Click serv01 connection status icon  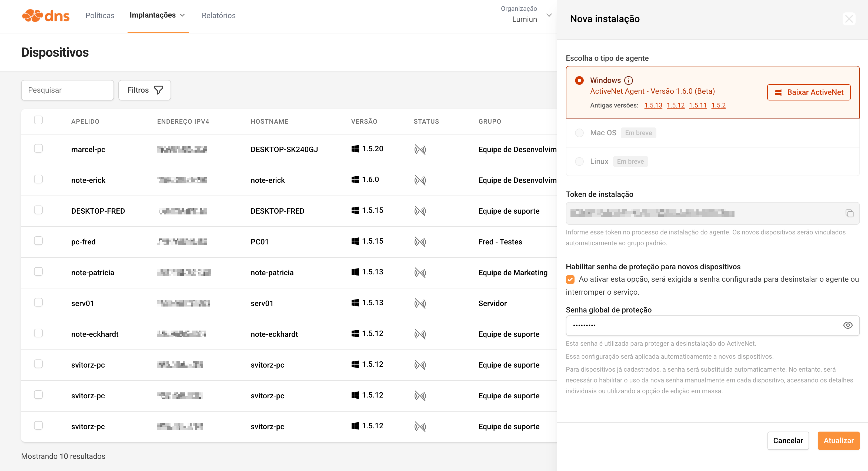(420, 303)
